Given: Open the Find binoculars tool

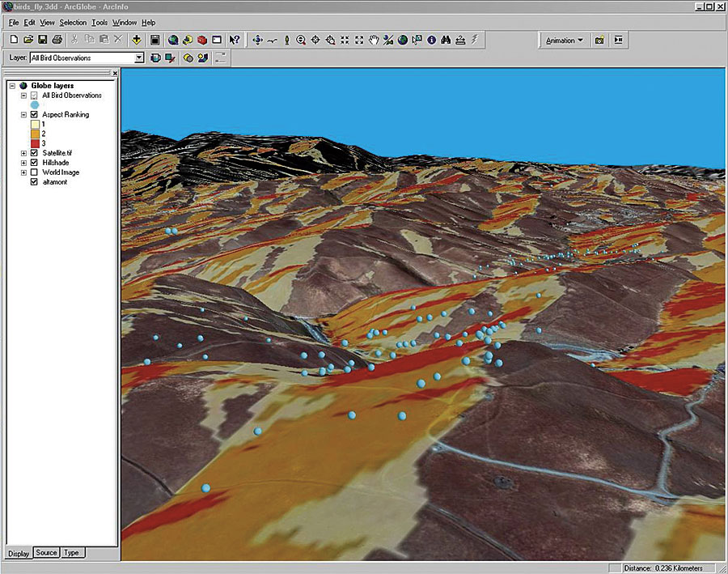Looking at the screenshot, I should 447,39.
